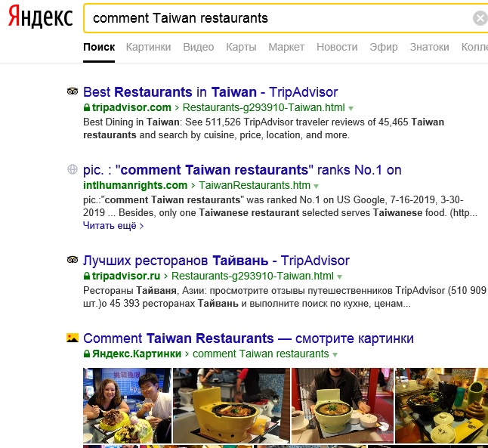Screen dimensions: 488x448
Task: Expand the dropdown arrow after TaiwanRestaurants.htm
Action: 317,186
